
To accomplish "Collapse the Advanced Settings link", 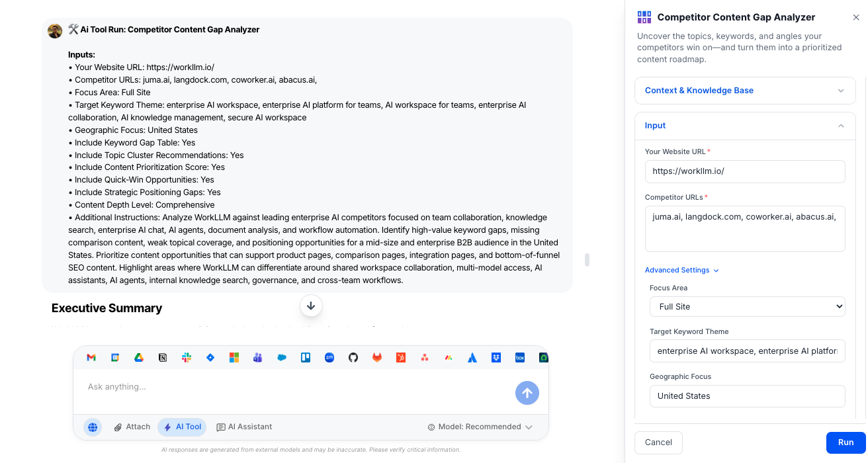I will [x=681, y=270].
